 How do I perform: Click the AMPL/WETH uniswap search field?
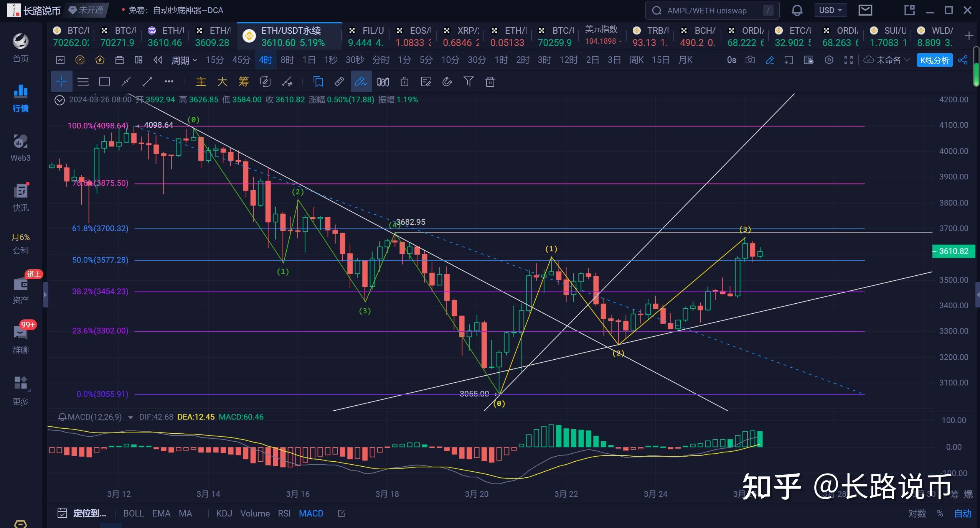712,10
